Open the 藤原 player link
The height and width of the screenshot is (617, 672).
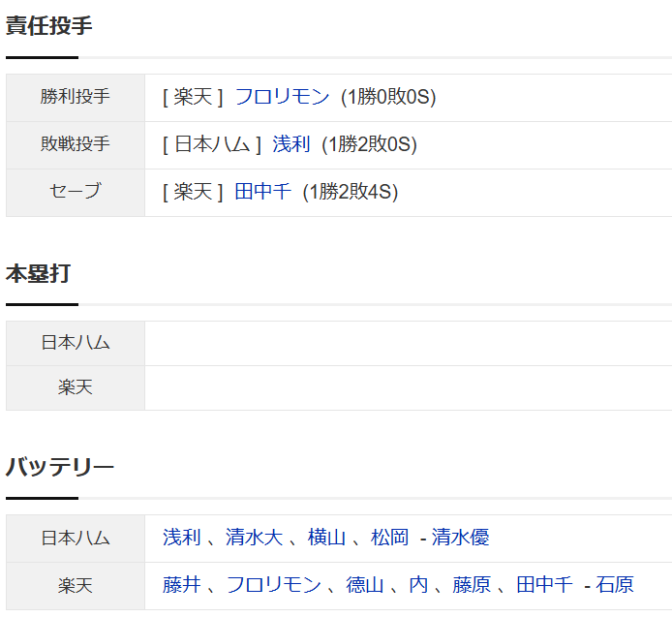pyautogui.click(x=472, y=585)
